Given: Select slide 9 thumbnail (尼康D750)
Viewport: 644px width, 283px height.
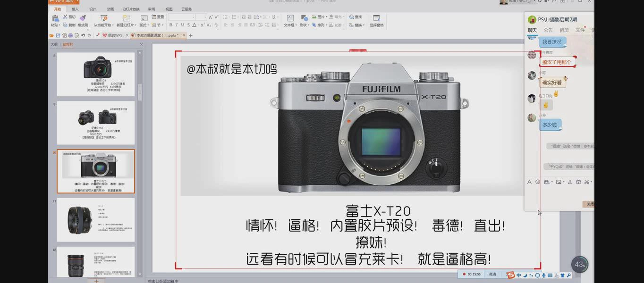Looking at the screenshot, I should (96, 123).
